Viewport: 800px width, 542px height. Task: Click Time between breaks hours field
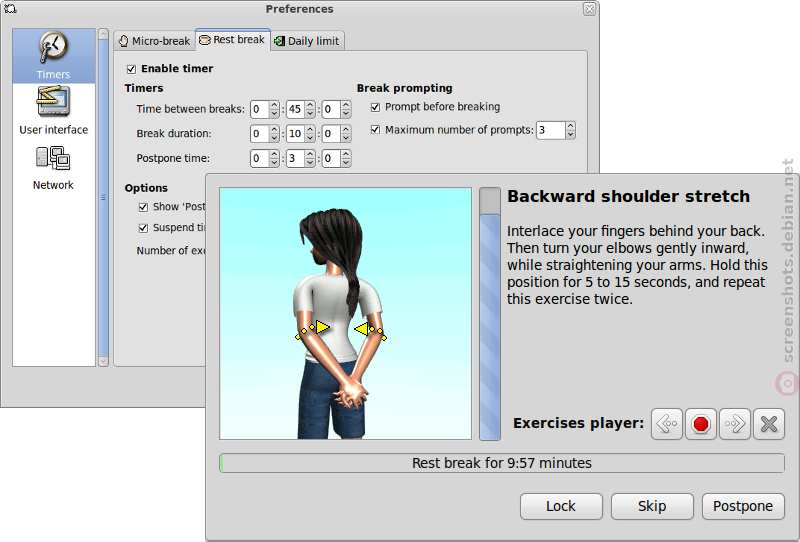pyautogui.click(x=260, y=109)
